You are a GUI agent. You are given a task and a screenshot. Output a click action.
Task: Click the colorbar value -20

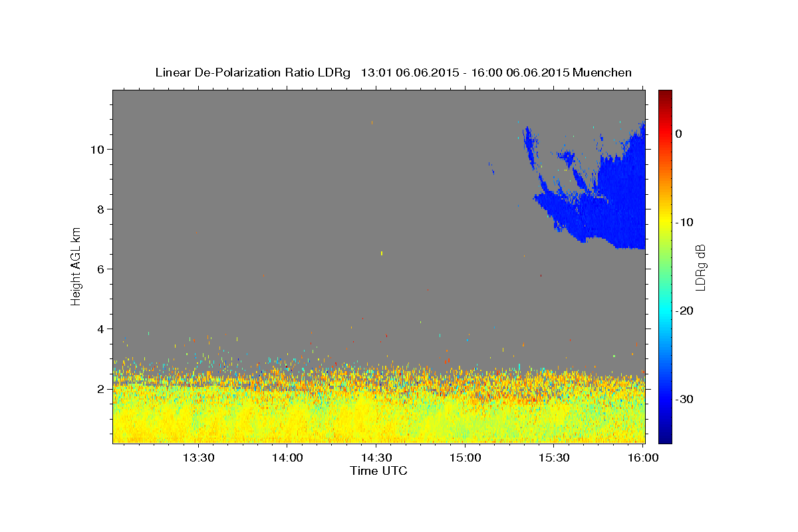(684, 311)
